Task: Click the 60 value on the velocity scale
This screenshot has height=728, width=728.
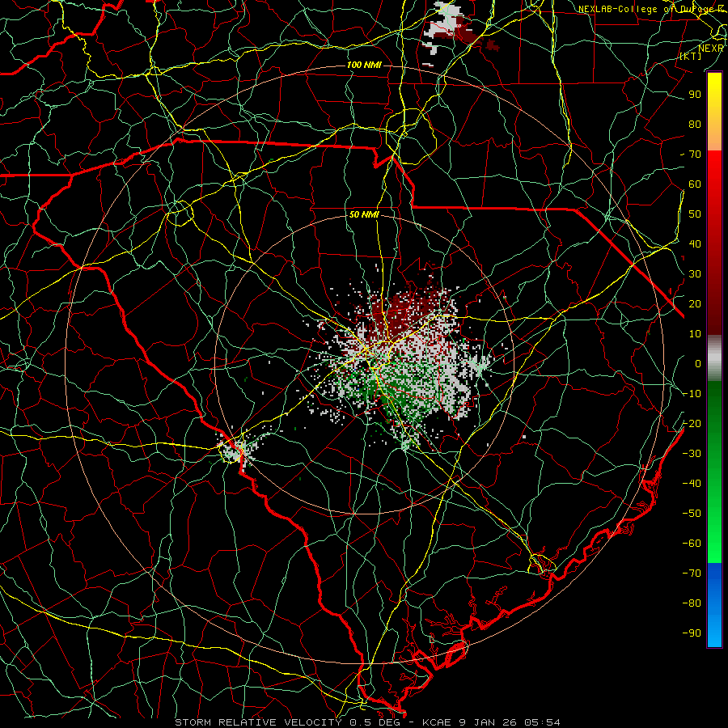Action: (695, 184)
